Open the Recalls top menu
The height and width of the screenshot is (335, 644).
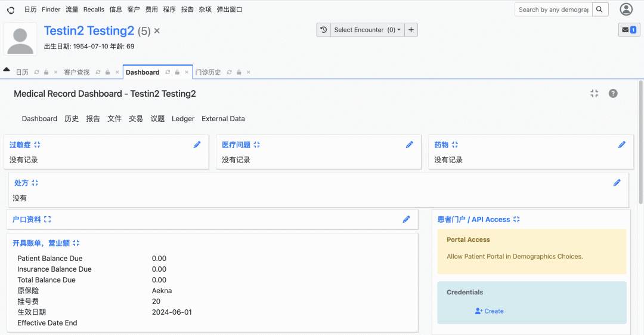point(94,10)
